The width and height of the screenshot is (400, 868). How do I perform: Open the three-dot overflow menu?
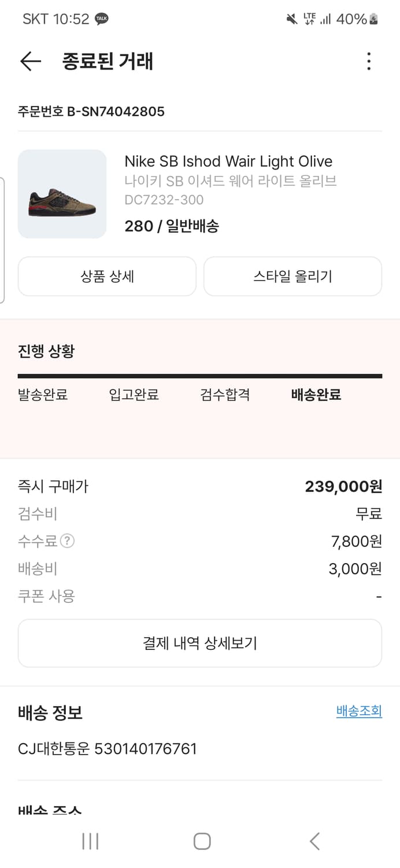pos(369,61)
